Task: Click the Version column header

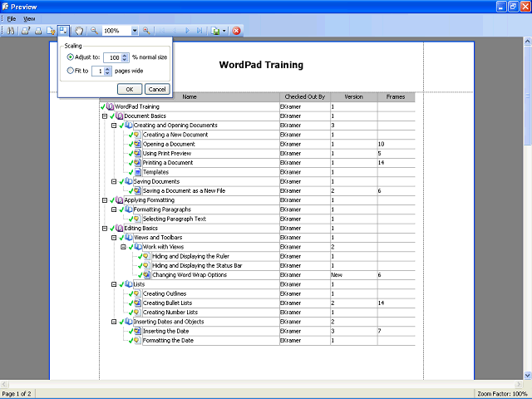Action: tap(353, 97)
